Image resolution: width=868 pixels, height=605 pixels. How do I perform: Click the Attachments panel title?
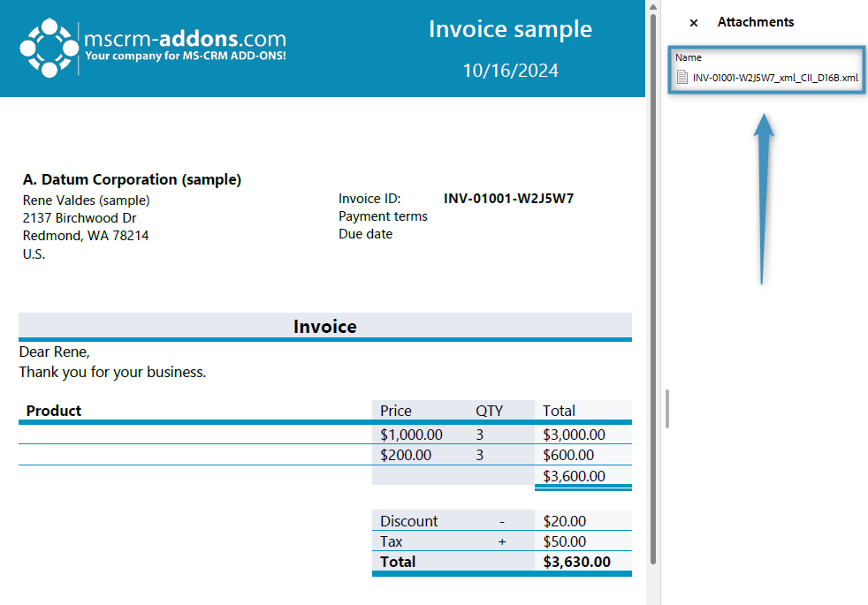coord(756,22)
